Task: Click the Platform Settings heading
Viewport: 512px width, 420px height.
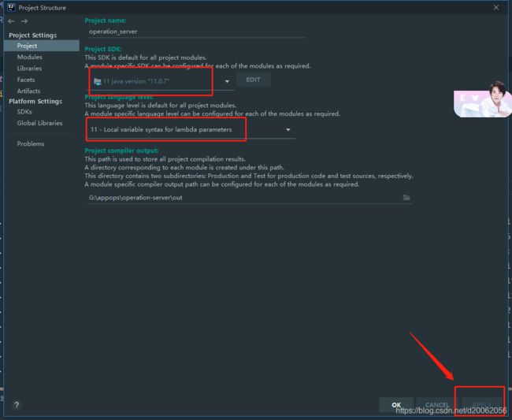Action: pyautogui.click(x=35, y=101)
